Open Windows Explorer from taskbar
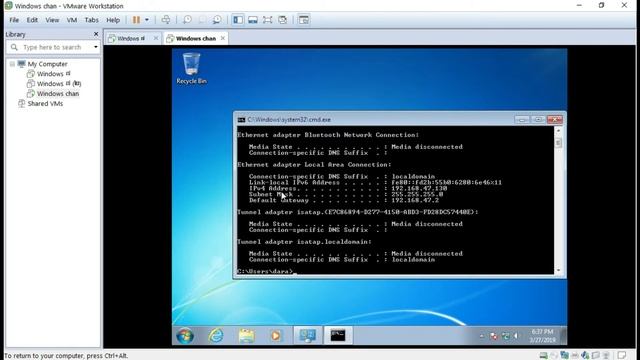The height and width of the screenshot is (360, 640). pyautogui.click(x=247, y=336)
